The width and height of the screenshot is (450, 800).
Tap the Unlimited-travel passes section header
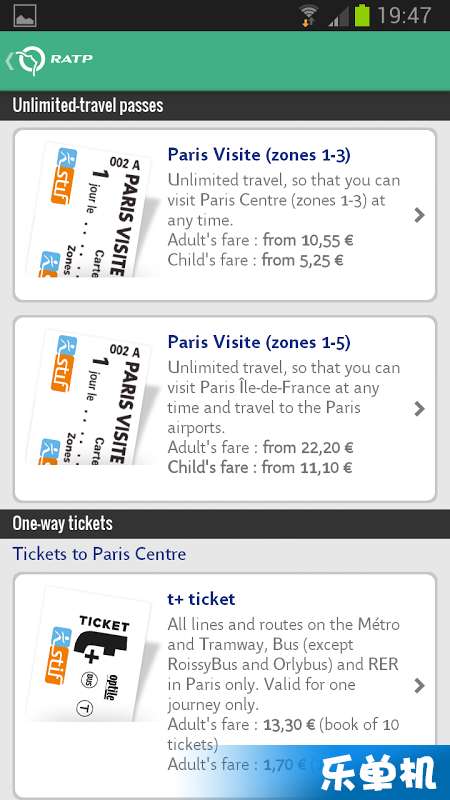coord(225,106)
